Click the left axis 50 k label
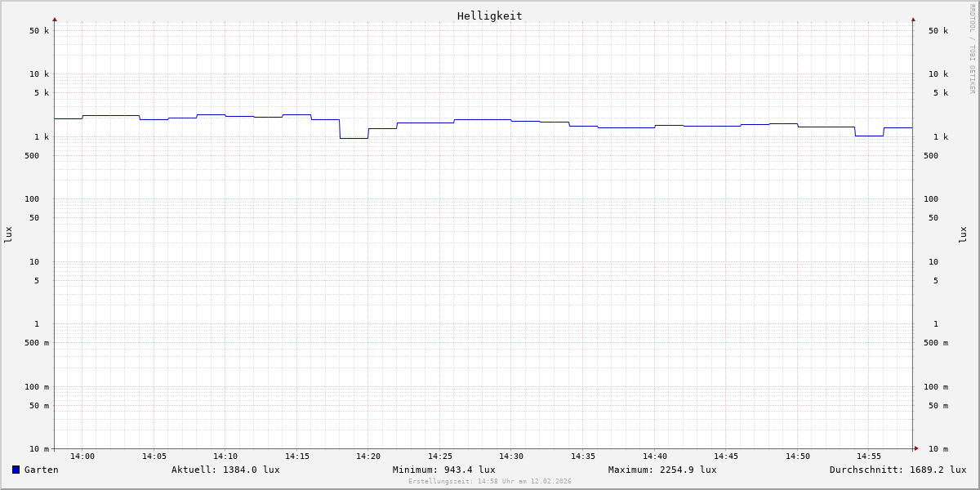980x490 pixels. tap(39, 31)
